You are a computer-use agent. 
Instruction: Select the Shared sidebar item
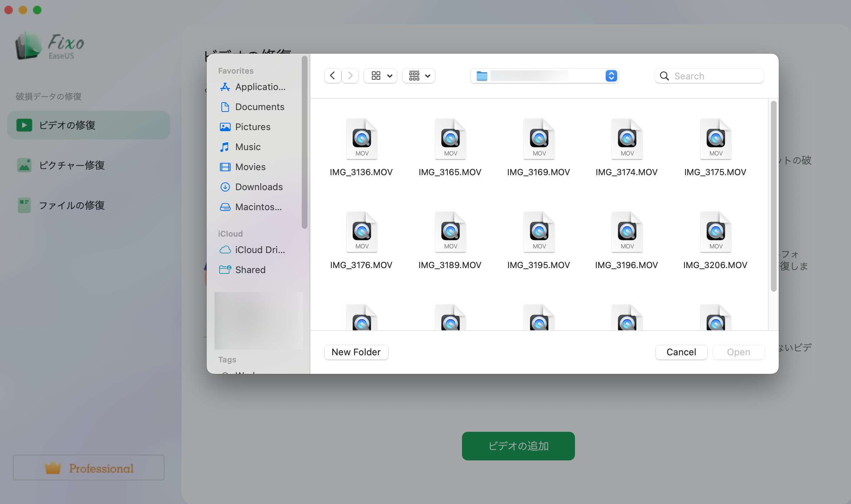(x=250, y=270)
